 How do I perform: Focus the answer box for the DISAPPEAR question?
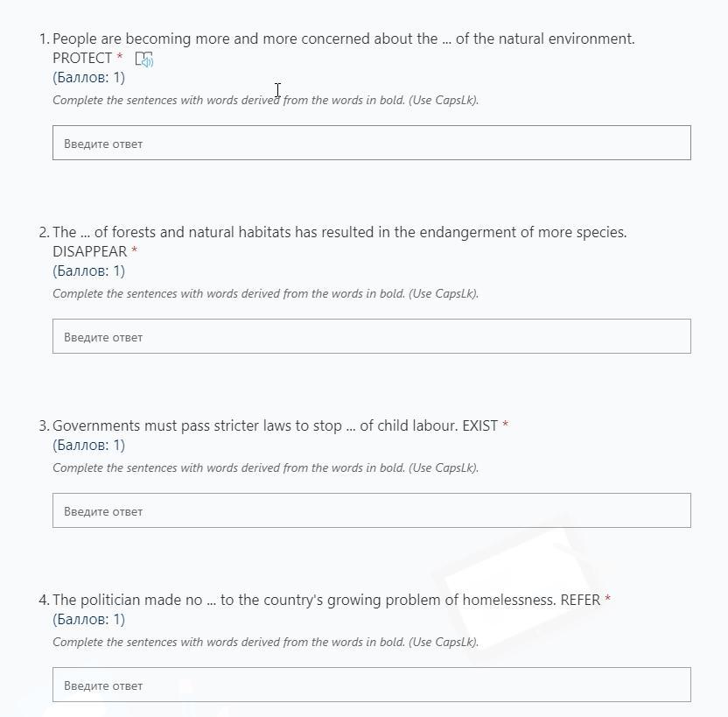coord(371,336)
